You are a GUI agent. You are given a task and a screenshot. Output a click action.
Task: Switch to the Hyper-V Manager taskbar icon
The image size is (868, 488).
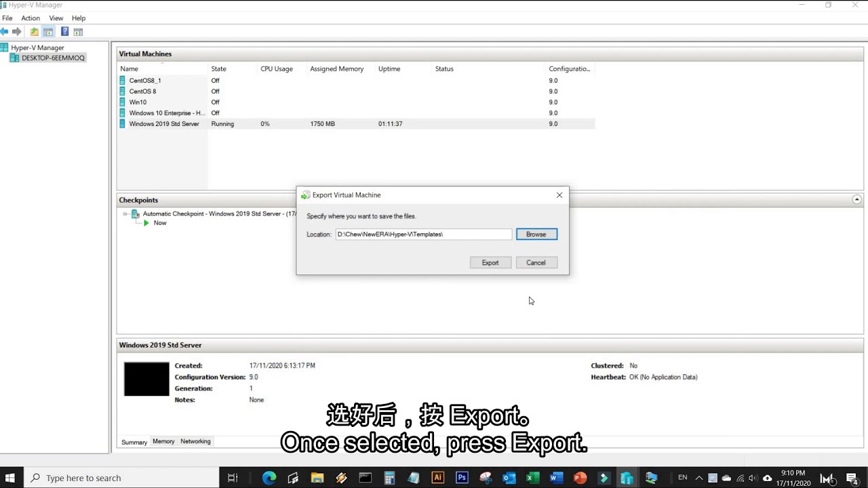click(x=627, y=478)
